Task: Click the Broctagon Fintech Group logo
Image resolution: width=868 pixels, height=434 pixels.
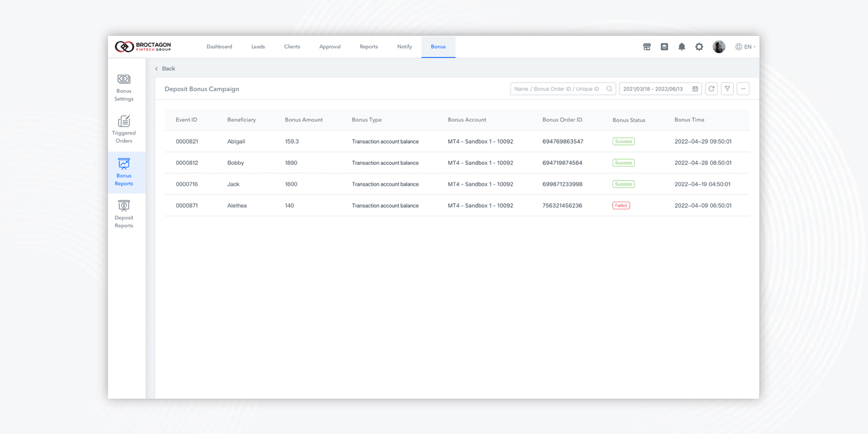Action: (x=143, y=47)
